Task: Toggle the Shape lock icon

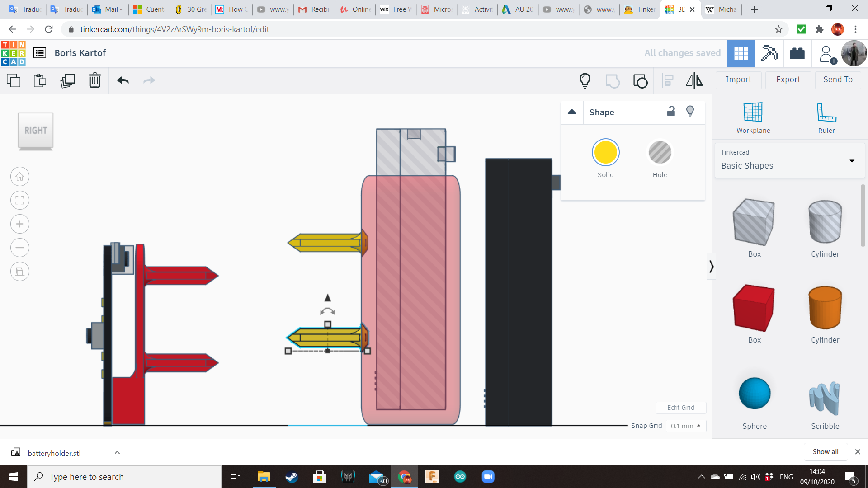Action: click(x=671, y=111)
